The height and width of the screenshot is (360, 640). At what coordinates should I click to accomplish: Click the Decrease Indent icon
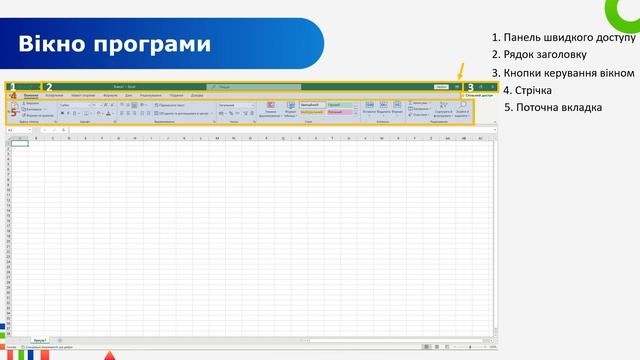click(x=142, y=113)
